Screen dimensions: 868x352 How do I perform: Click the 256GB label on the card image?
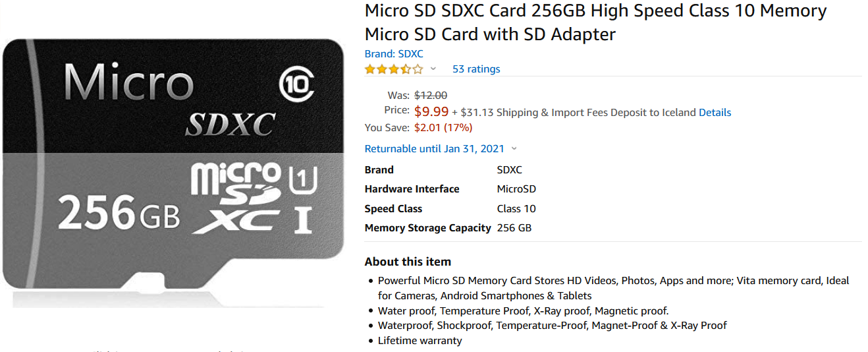click(x=119, y=212)
